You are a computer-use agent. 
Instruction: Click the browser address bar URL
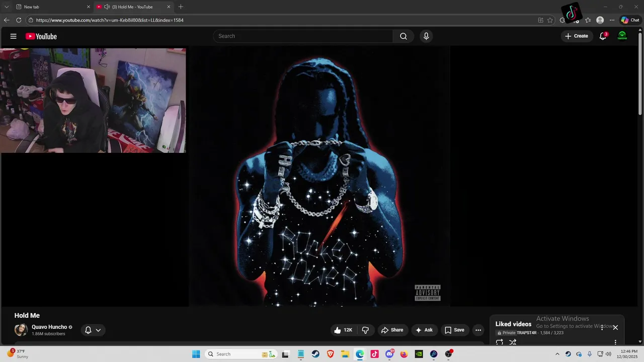(x=110, y=20)
